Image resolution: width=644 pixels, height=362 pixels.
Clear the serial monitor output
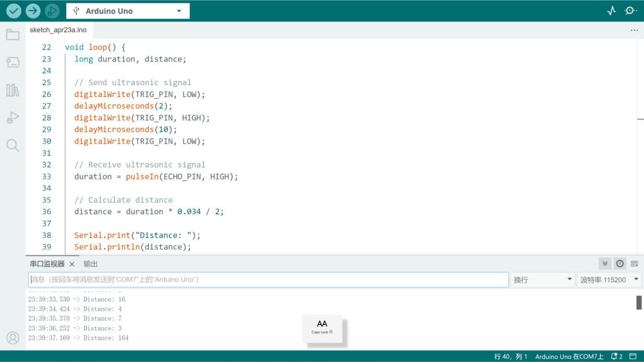[634, 264]
